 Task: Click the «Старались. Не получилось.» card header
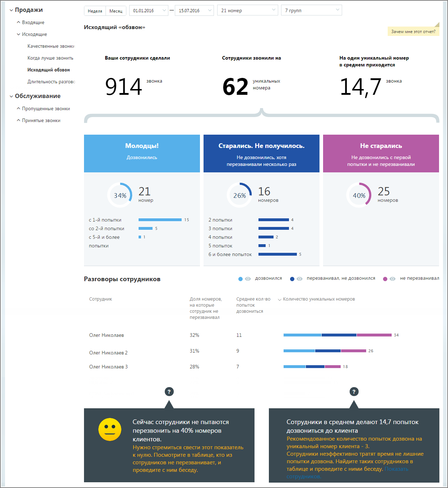[x=261, y=153]
